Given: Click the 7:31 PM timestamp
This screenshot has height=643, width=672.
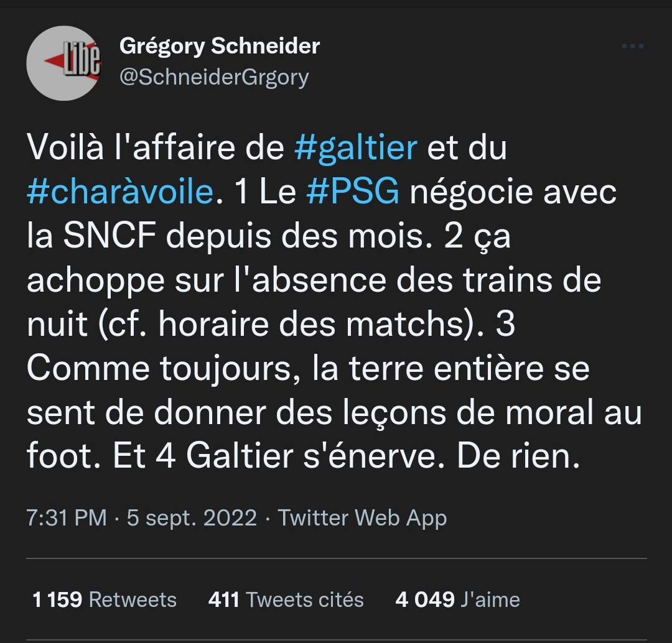Looking at the screenshot, I should click(67, 517).
